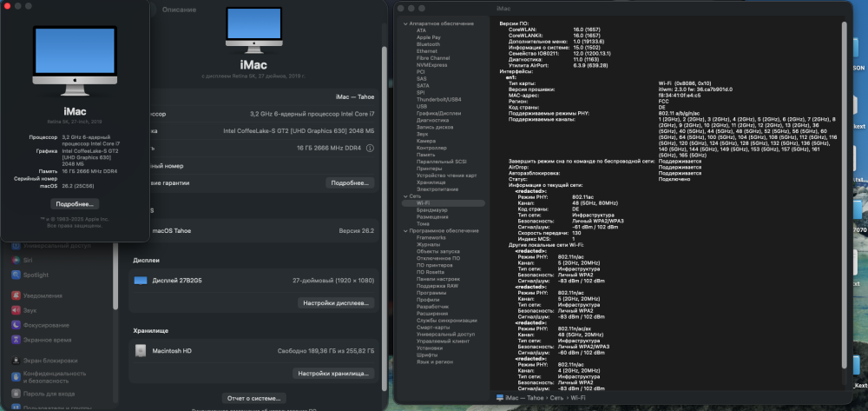Select Камера in the tree
868x411 pixels.
click(425, 142)
